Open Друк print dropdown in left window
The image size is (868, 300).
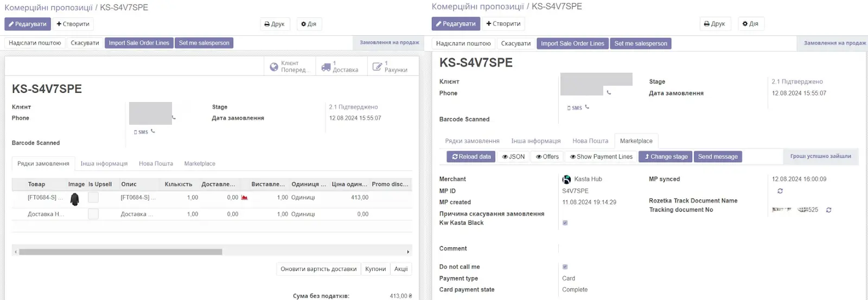coord(275,24)
